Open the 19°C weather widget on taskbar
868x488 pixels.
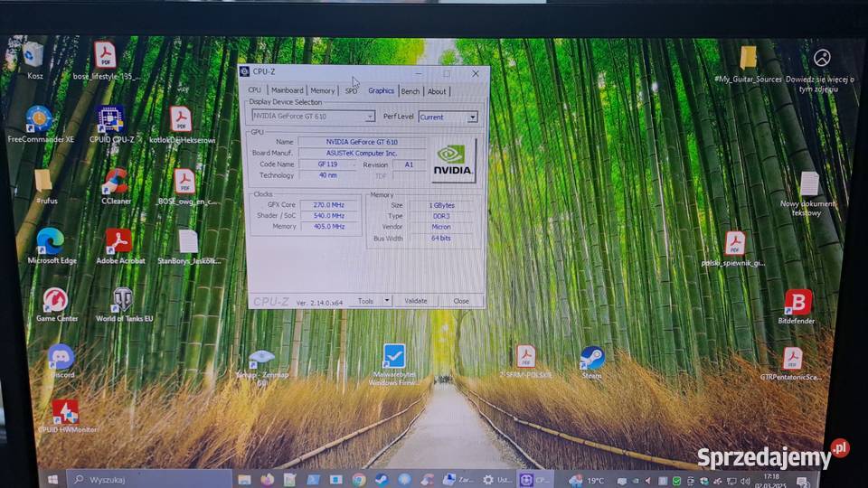[x=587, y=480]
